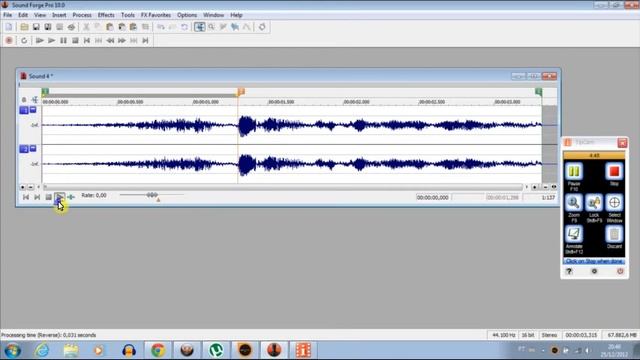The image size is (640, 360).
Task: Click Play All in the transport bar
Action: tap(40, 40)
